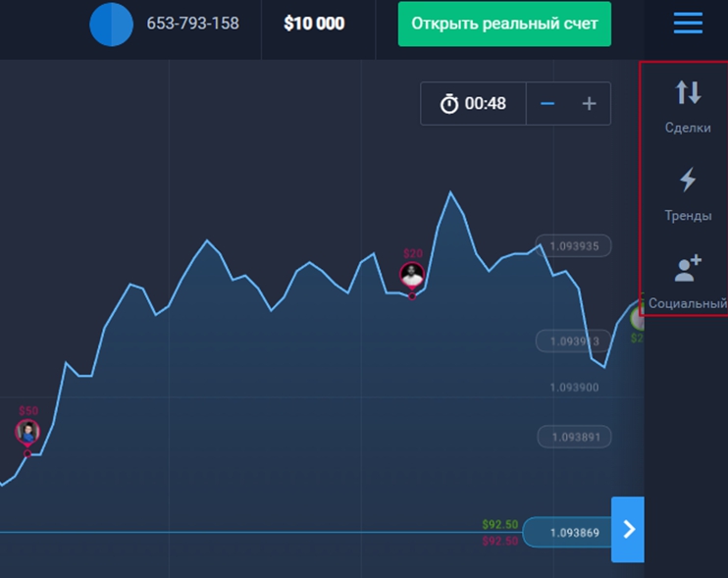Click the green $92.50 payout label
This screenshot has height=578, width=728.
click(500, 525)
